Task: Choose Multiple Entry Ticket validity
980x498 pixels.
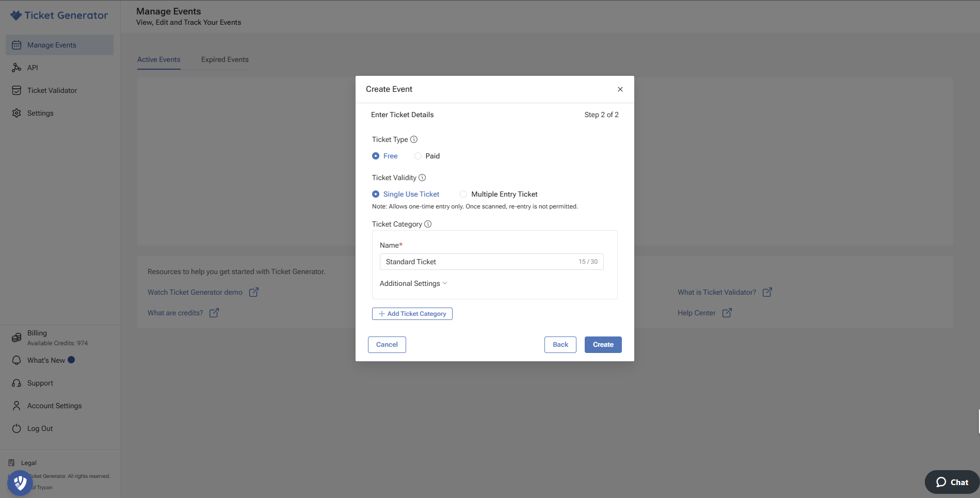Action: (499, 194)
